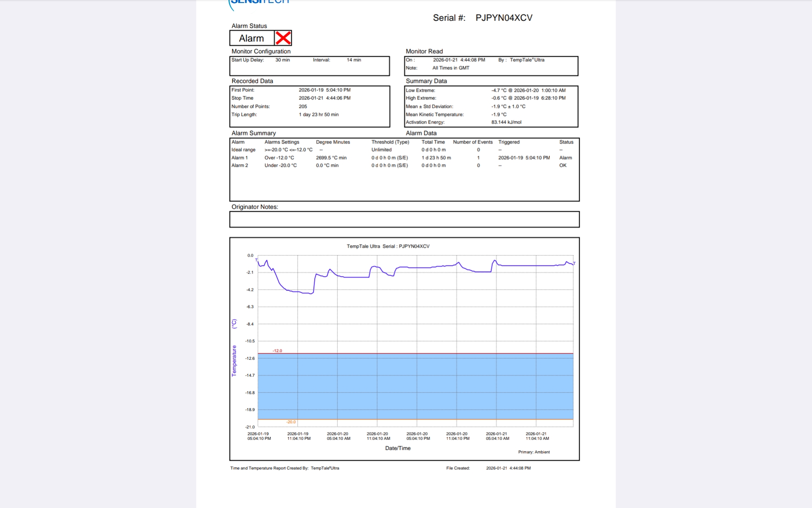Click the -20.0 orange threshold label on chart

point(291,422)
